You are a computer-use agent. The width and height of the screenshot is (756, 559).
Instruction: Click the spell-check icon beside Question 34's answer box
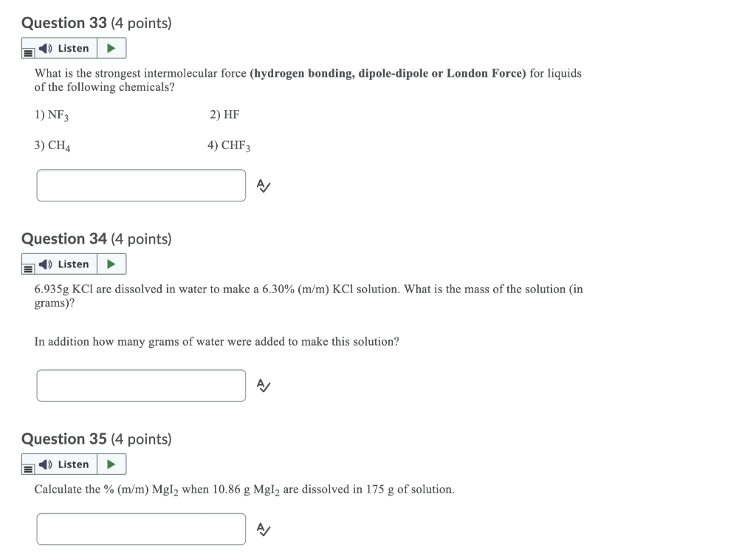click(x=263, y=385)
